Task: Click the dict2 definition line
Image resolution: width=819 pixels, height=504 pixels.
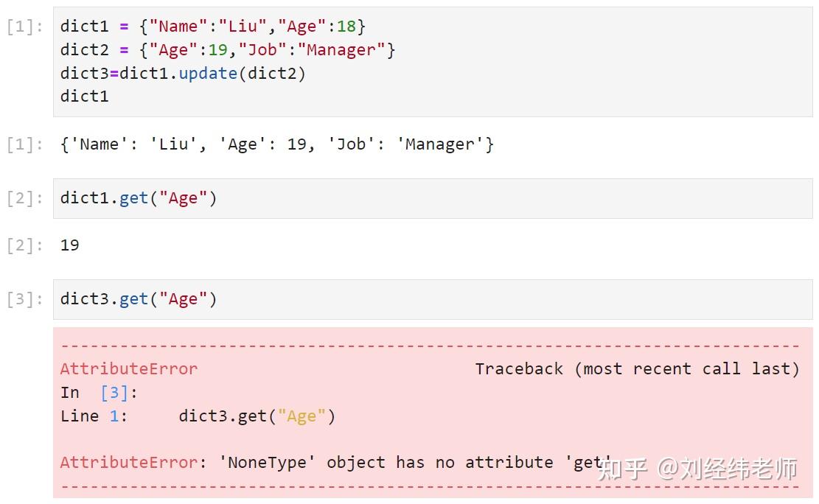Action: pos(228,50)
